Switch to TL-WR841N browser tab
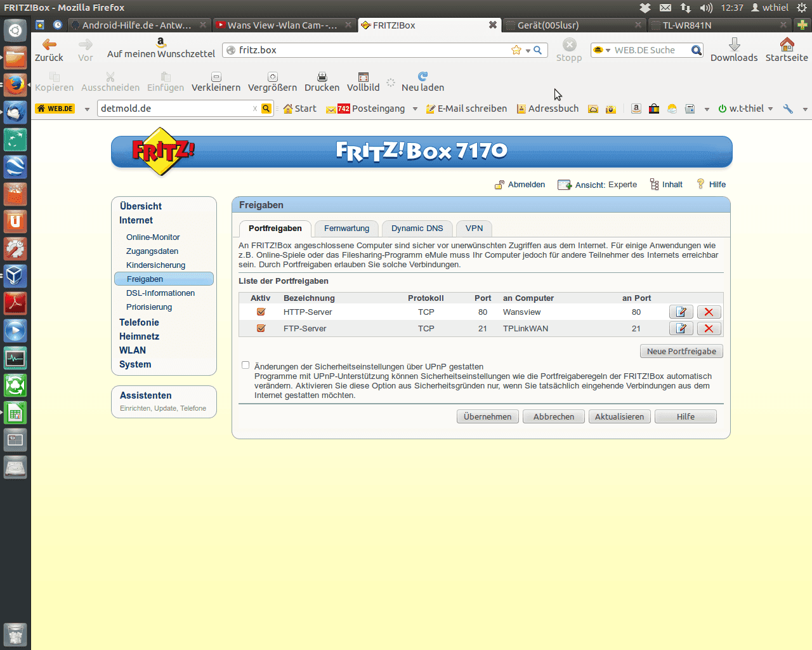This screenshot has height=650, width=812. [x=719, y=25]
